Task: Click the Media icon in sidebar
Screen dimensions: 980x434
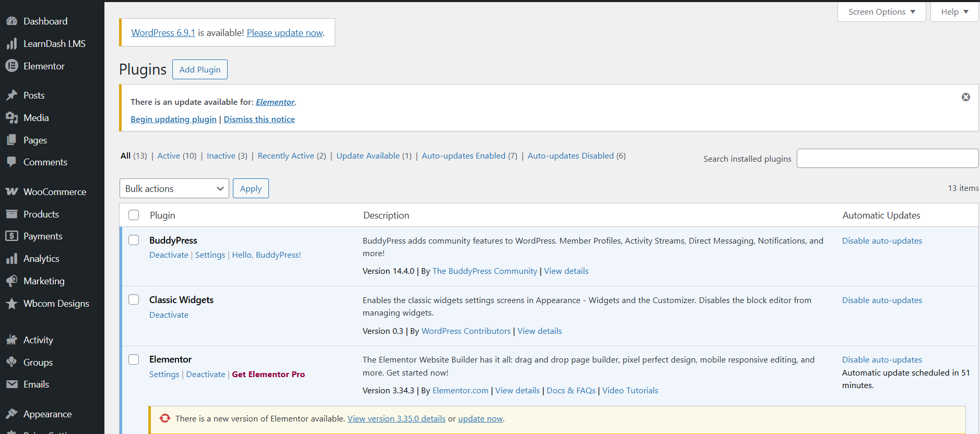Action: pos(11,118)
